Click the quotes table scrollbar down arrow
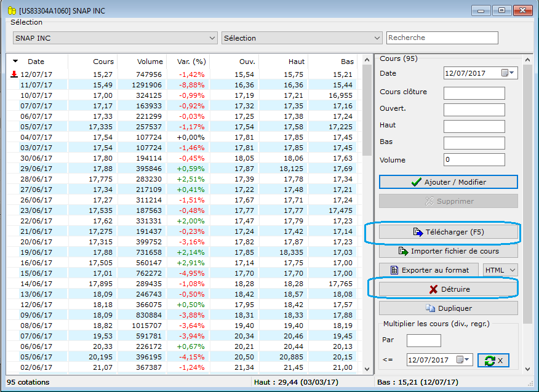 pyautogui.click(x=367, y=369)
